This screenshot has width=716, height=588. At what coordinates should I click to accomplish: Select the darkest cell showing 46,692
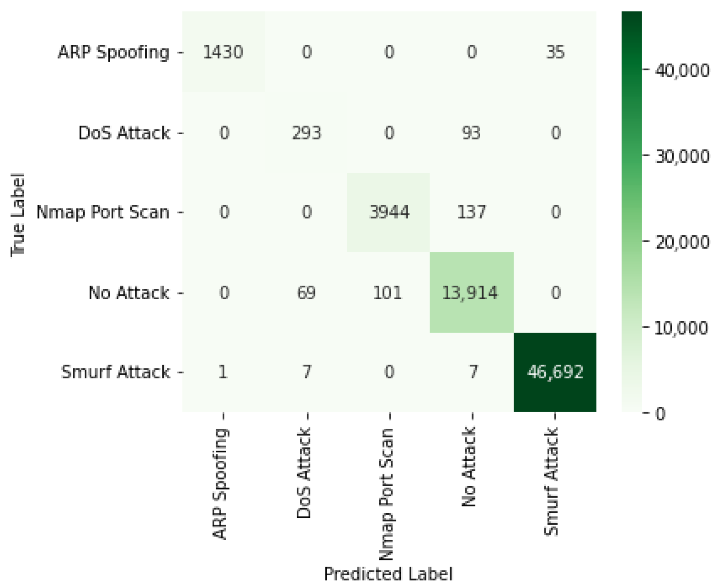click(x=555, y=372)
